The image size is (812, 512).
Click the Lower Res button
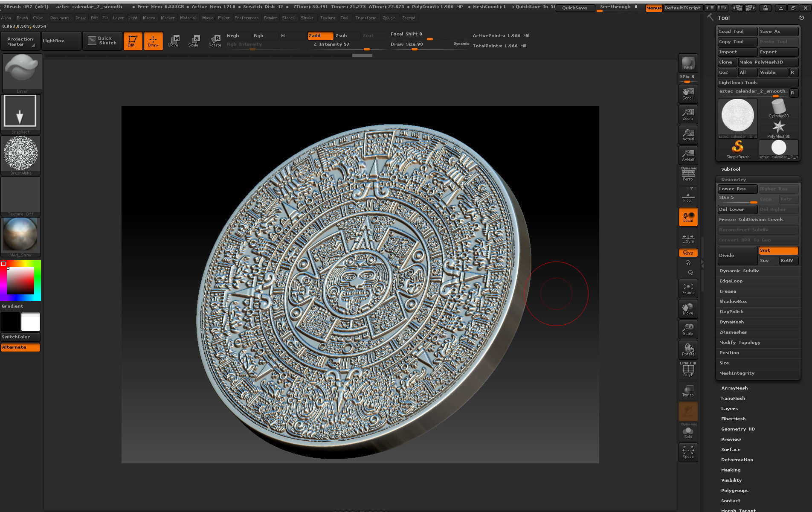[737, 189]
